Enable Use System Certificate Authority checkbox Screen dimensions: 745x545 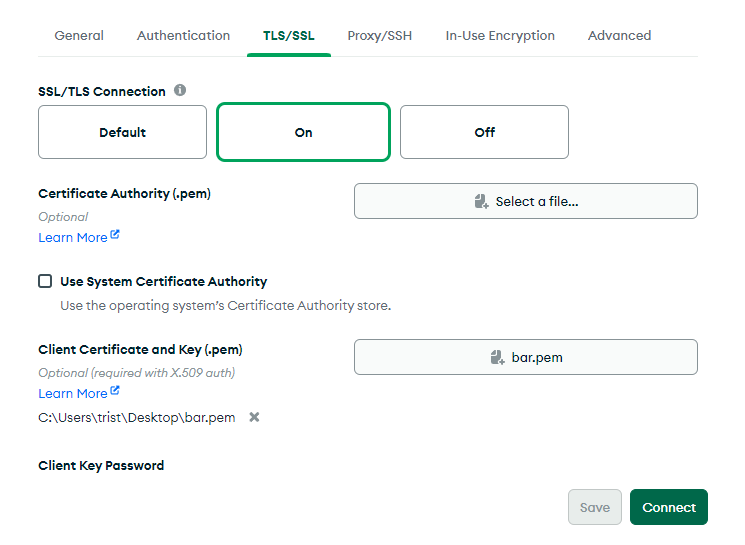click(45, 281)
